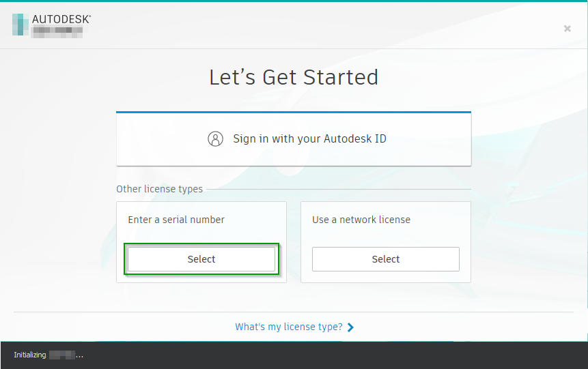Screen dimensions: 588x369
Task: Click the Other license types label
Action: click(159, 189)
